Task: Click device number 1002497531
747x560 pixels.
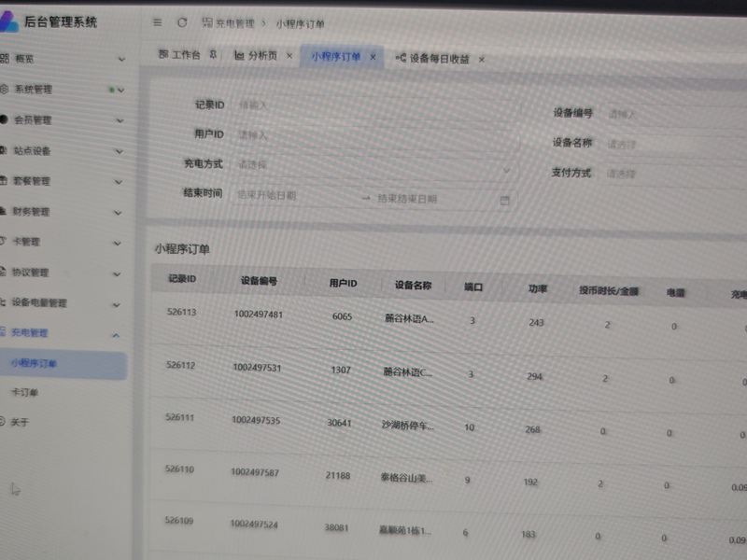Action: tap(257, 368)
